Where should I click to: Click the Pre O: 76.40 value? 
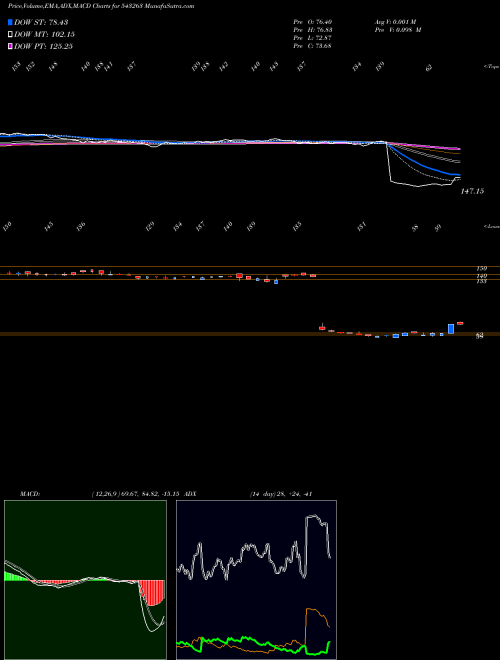(x=313, y=21)
